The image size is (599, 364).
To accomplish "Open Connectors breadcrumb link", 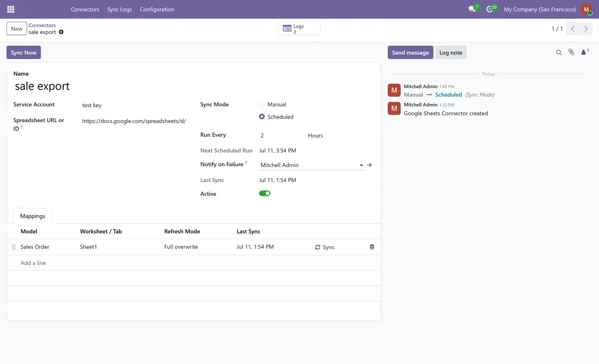I will coord(42,25).
